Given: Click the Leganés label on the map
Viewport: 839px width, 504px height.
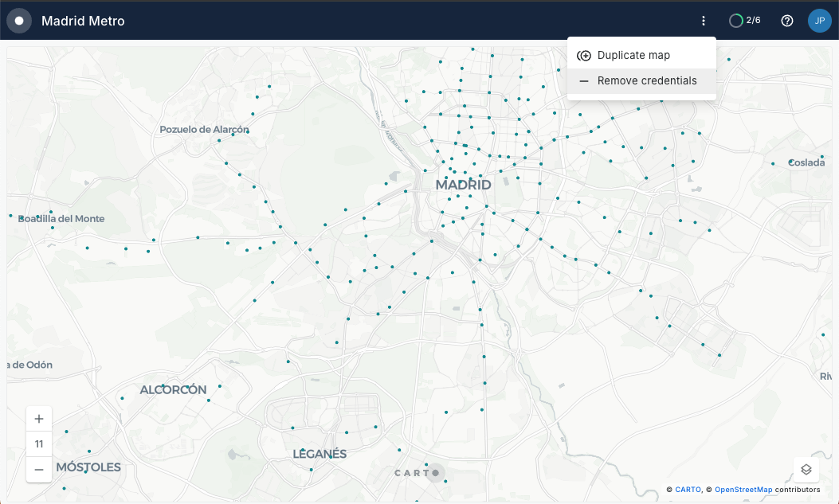Looking at the screenshot, I should (320, 454).
